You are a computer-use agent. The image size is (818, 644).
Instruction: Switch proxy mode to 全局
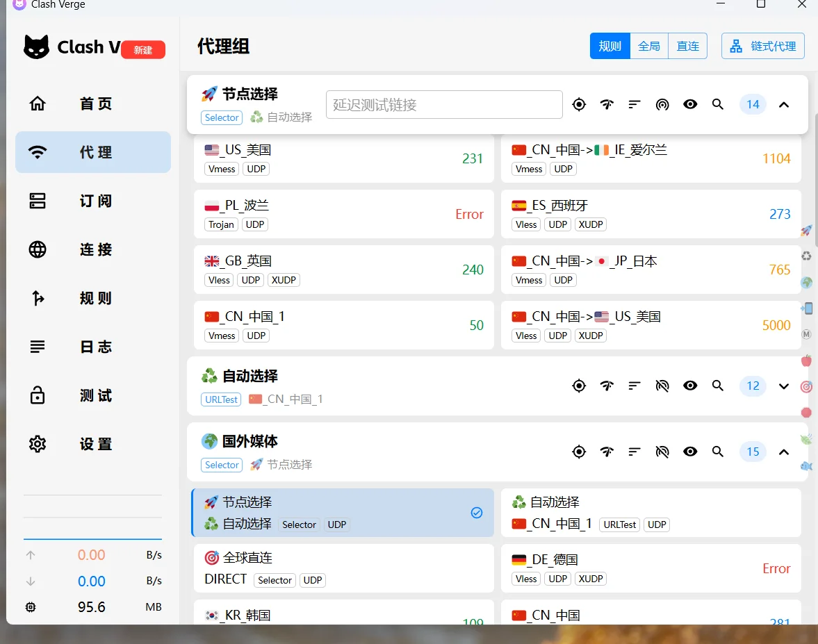coord(649,47)
